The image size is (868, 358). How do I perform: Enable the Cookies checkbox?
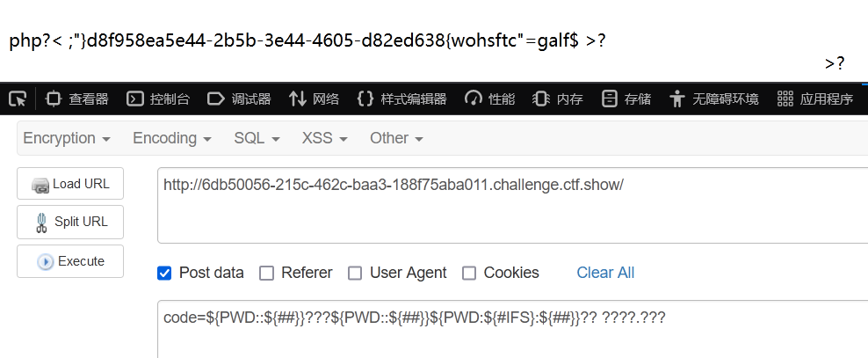[469, 274]
